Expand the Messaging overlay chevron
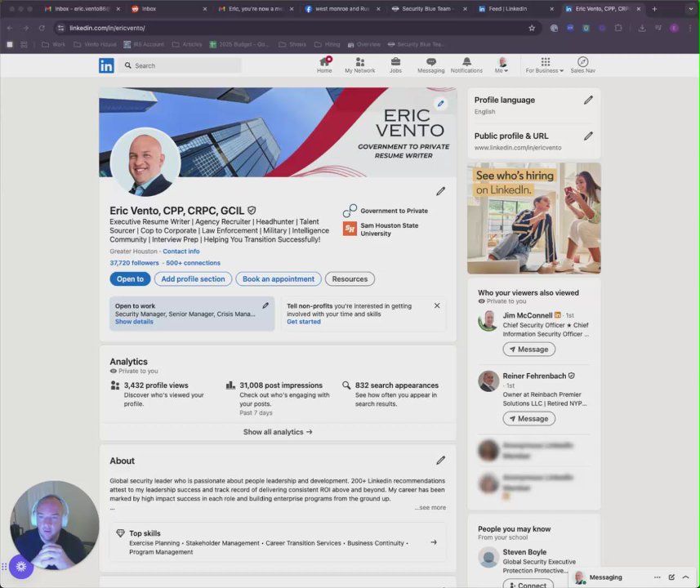 [686, 577]
